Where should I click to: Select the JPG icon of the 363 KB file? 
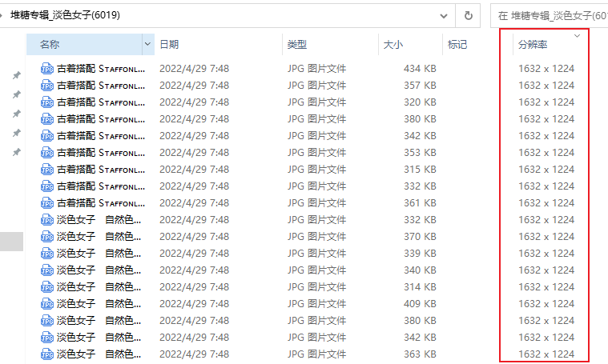[x=47, y=354]
